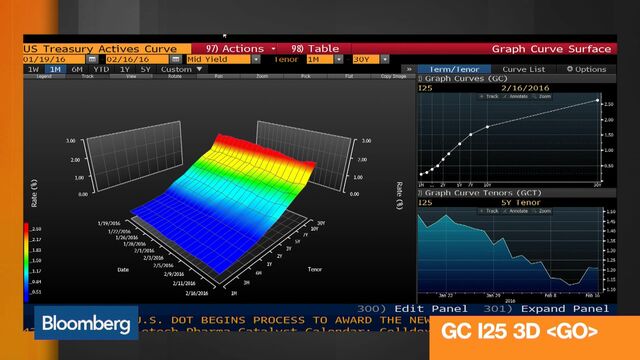Image resolution: width=640 pixels, height=360 pixels.
Task: Click the rainbow color legend bar
Action: [26, 261]
